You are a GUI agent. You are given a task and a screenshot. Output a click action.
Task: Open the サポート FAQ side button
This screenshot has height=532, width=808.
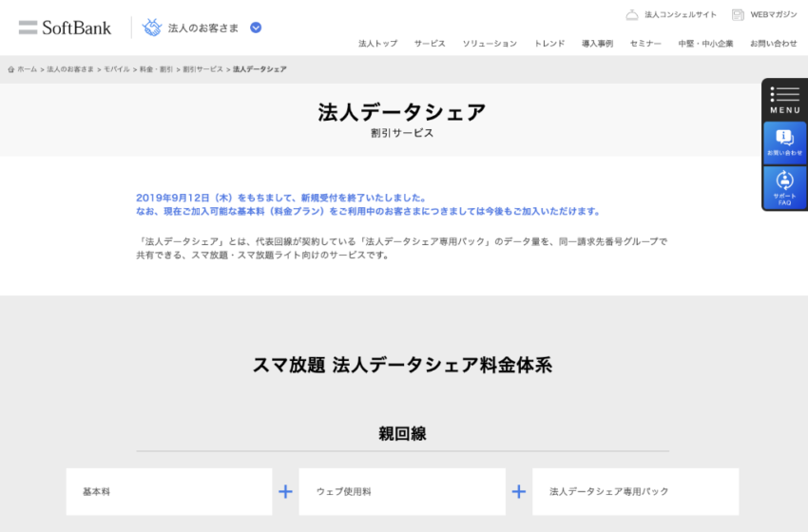pyautogui.click(x=785, y=186)
